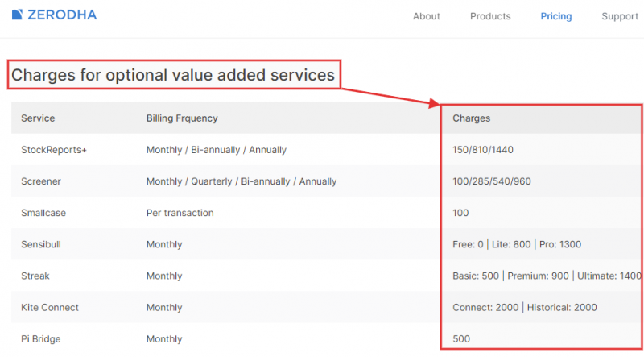Click the Smallcase charge value 100
Viewport: 644px width, 357px height.
[x=460, y=213]
